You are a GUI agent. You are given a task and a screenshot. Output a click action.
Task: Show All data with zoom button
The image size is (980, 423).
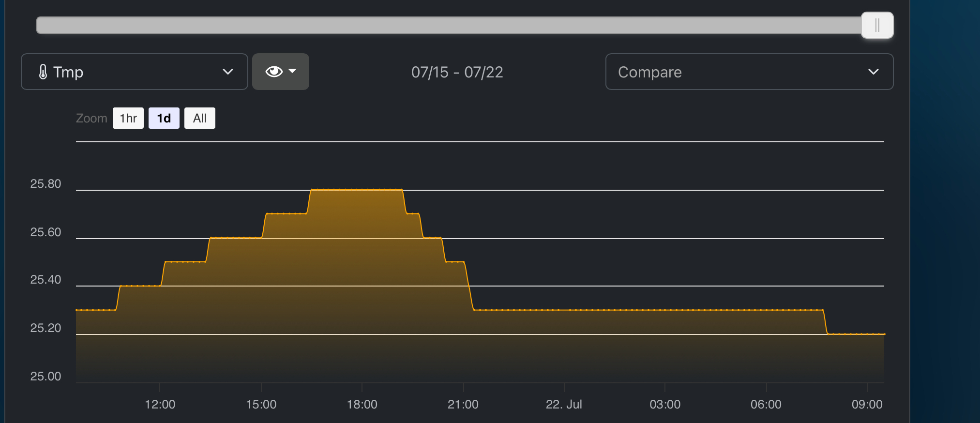click(x=199, y=118)
